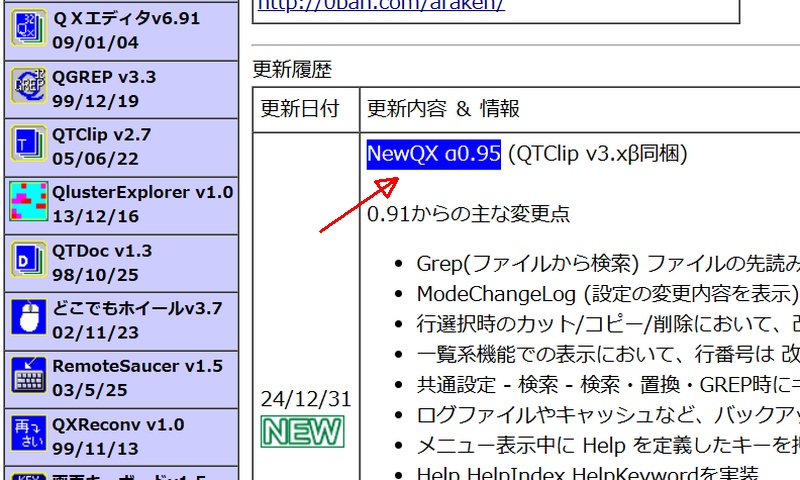Go to the QTClip v2.7 page link

coord(101,135)
